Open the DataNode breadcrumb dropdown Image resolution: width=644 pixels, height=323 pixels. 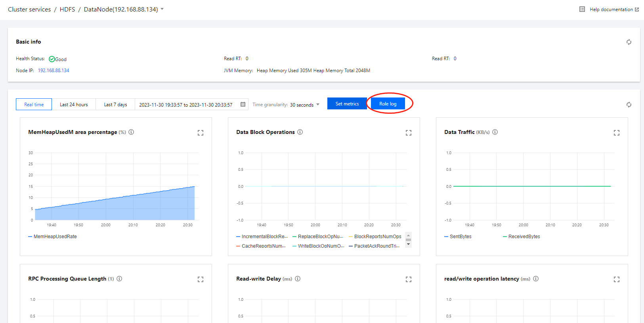click(x=162, y=9)
